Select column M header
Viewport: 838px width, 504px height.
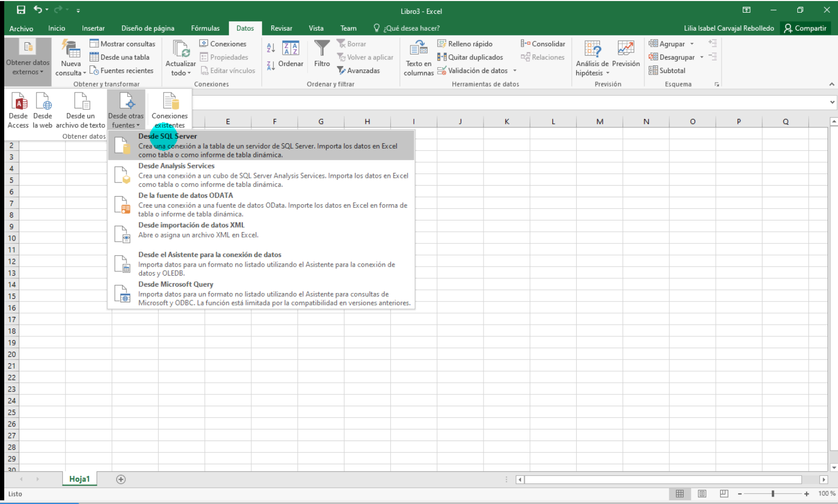[x=600, y=122]
